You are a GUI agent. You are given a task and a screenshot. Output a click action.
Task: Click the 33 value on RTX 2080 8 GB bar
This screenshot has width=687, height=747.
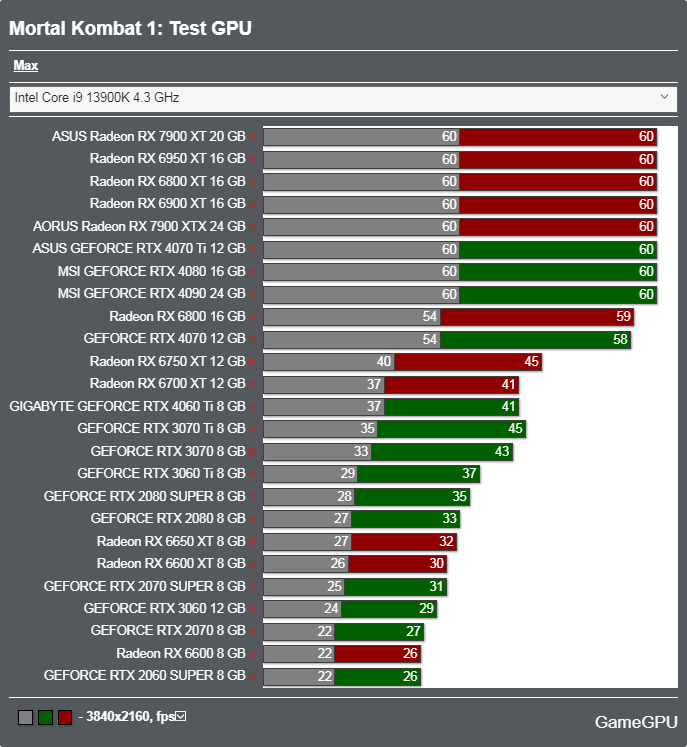449,518
